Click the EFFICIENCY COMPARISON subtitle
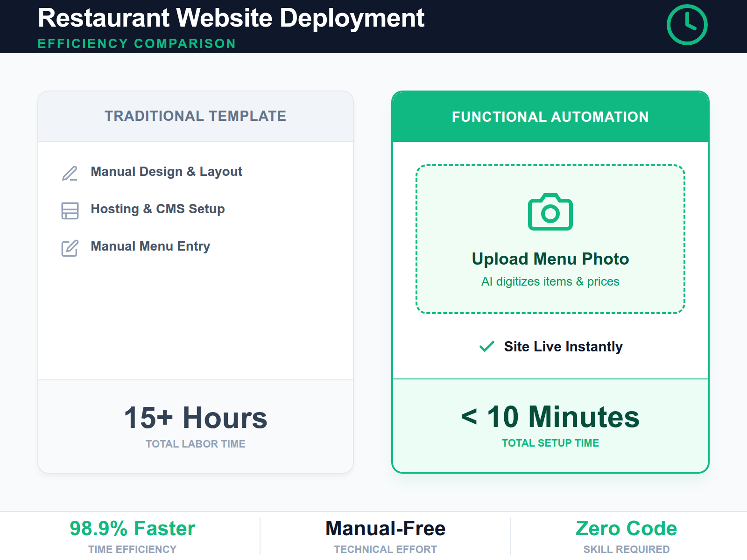The width and height of the screenshot is (747, 560). point(136,43)
